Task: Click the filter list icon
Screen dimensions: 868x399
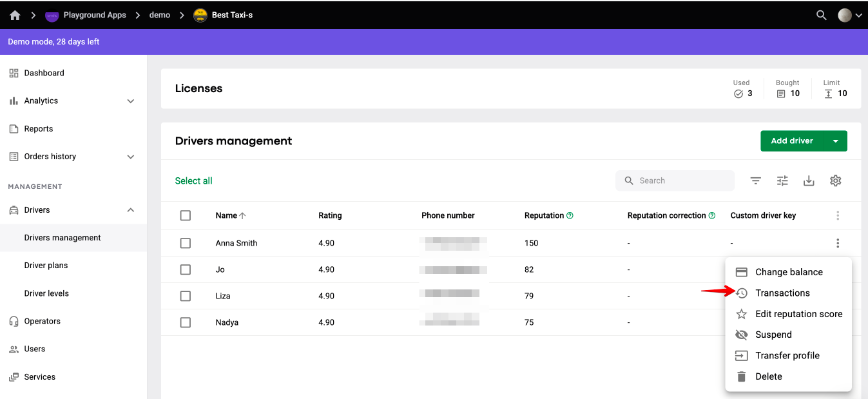Action: pyautogui.click(x=756, y=181)
